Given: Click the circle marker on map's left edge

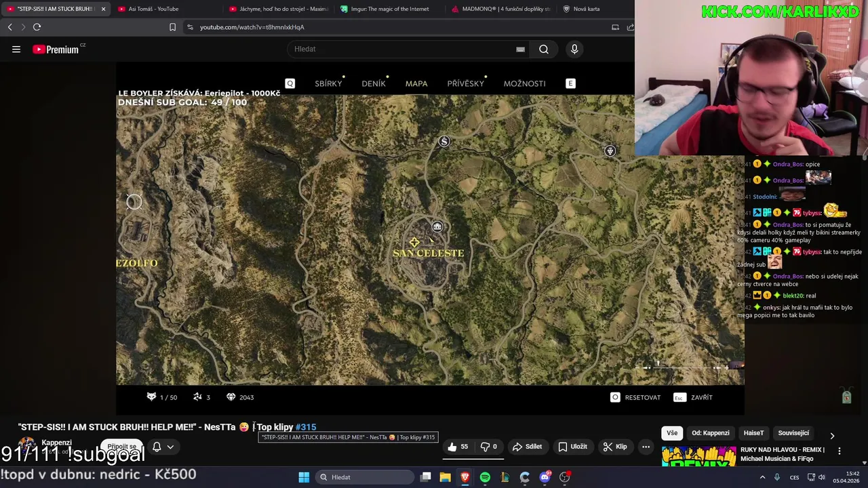Looking at the screenshot, I should [x=134, y=201].
